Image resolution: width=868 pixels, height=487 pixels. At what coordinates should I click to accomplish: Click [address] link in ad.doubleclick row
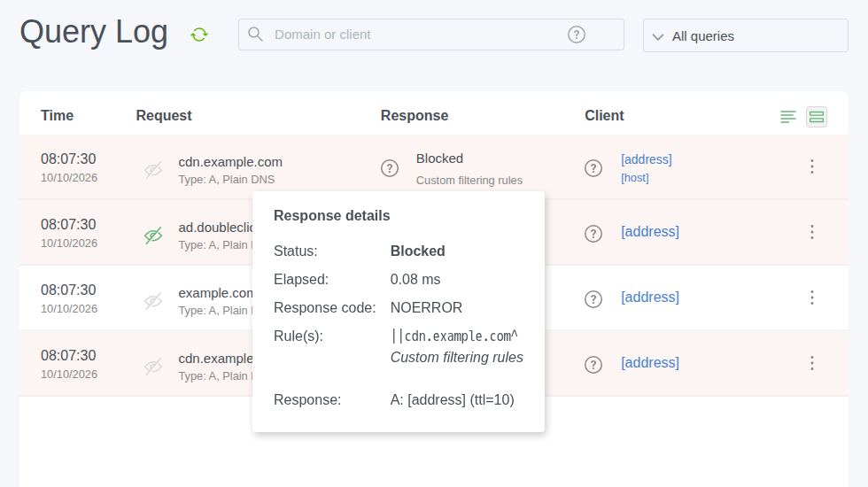650,231
